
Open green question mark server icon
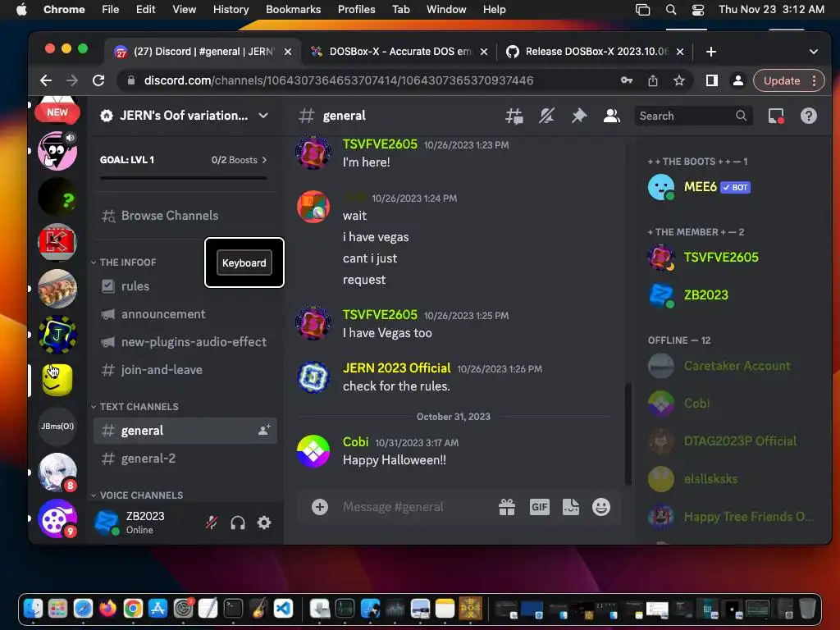(x=57, y=197)
